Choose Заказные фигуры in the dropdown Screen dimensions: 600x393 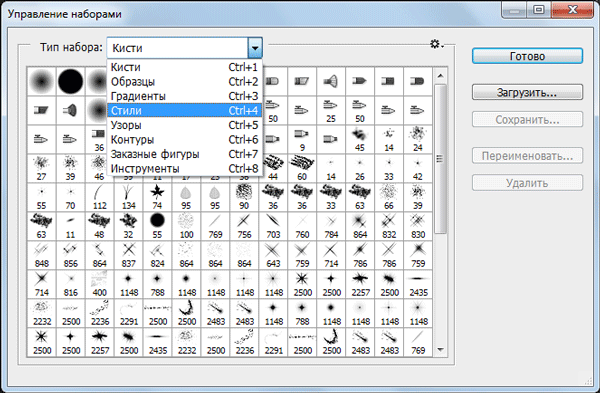pos(184,154)
